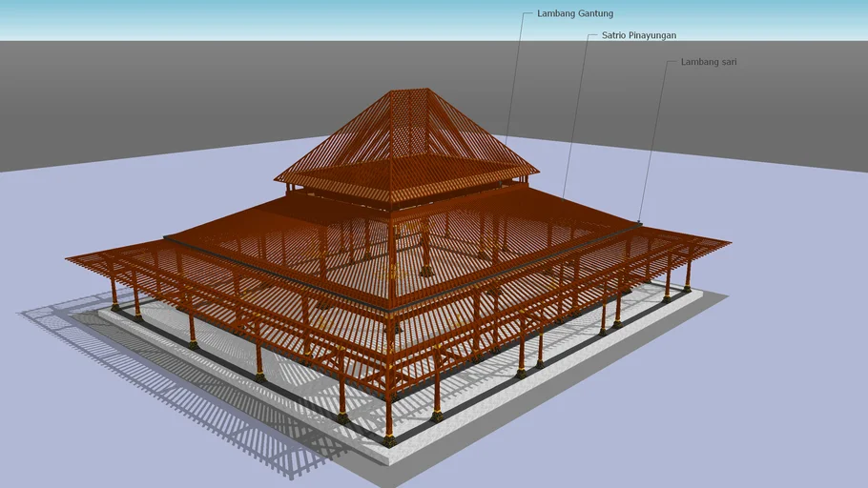Select the Satrio Pinayungan label text
The image size is (868, 488).
pos(638,35)
